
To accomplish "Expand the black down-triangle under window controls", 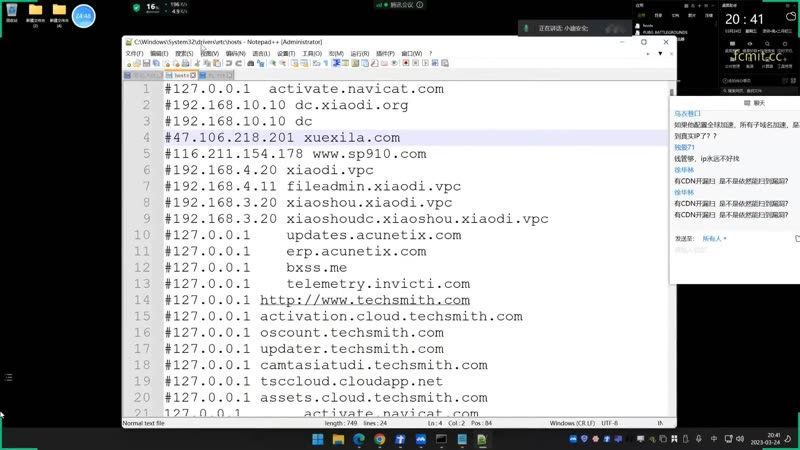I will 660,54.
